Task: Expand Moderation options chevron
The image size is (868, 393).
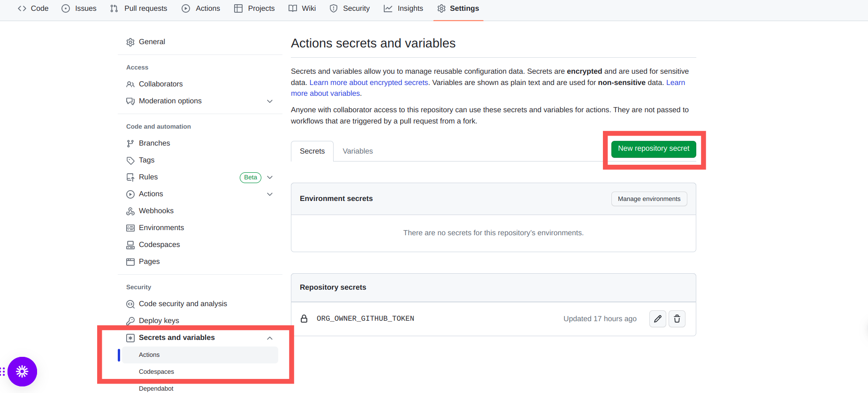Action: 270,101
